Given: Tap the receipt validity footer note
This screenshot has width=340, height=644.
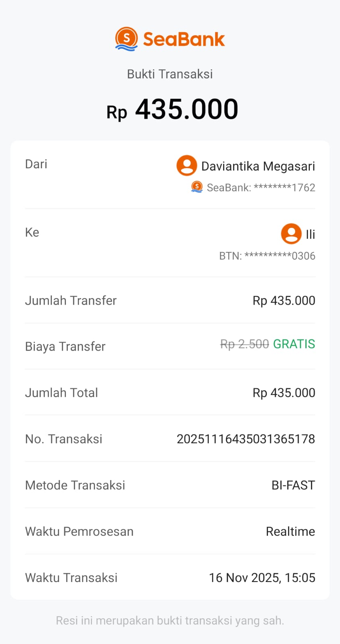Looking at the screenshot, I should click(170, 621).
